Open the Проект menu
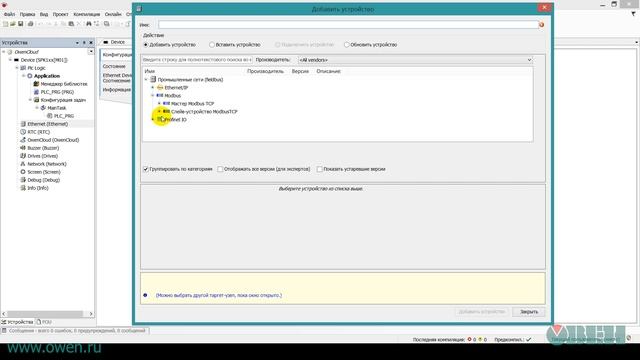Image resolution: width=640 pixels, height=360 pixels. pyautogui.click(x=60, y=14)
